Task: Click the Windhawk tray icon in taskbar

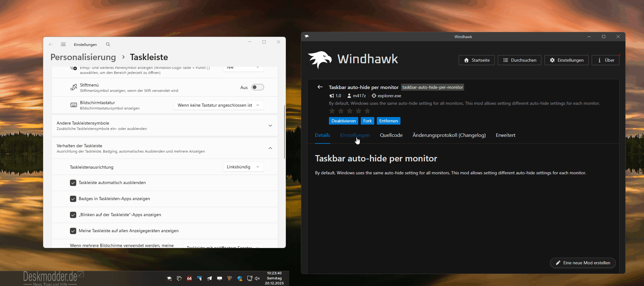Action: 169,278
